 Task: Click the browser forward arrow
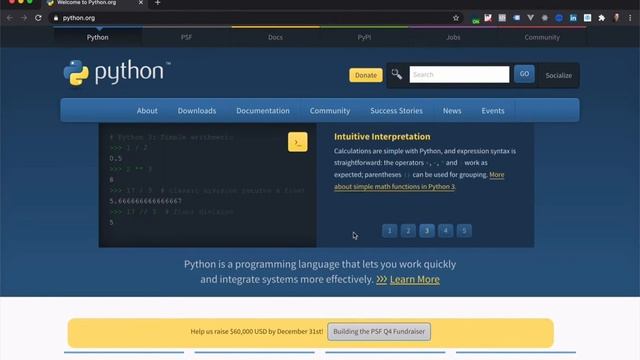tap(24, 18)
